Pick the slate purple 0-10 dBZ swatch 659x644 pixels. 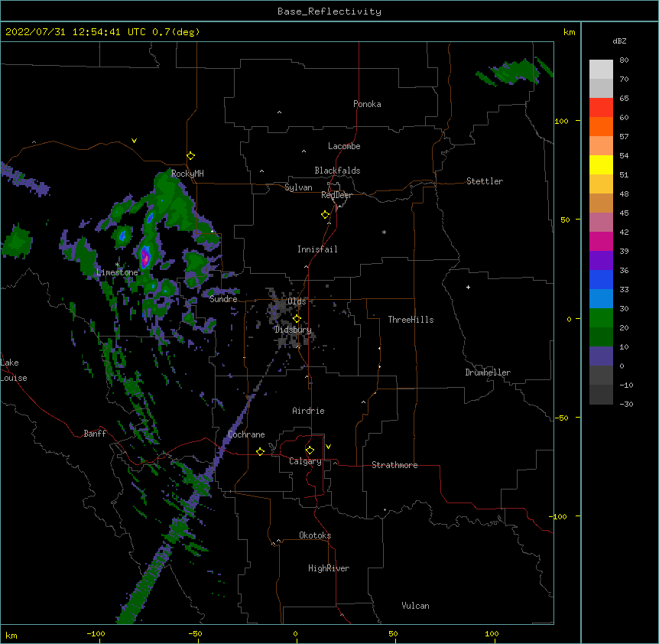click(601, 356)
